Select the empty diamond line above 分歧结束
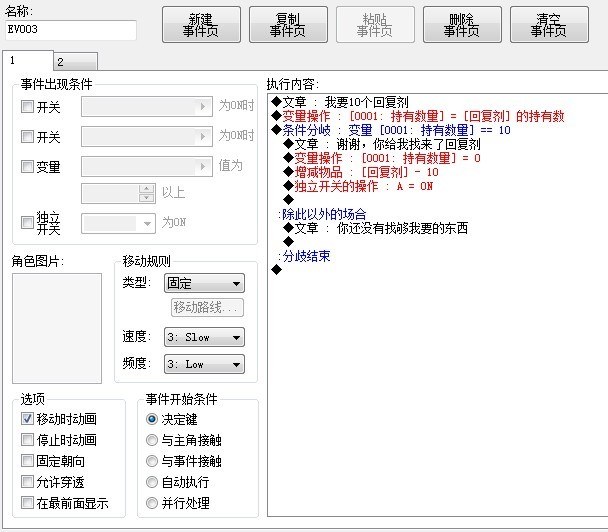The height and width of the screenshot is (532, 608). click(288, 242)
